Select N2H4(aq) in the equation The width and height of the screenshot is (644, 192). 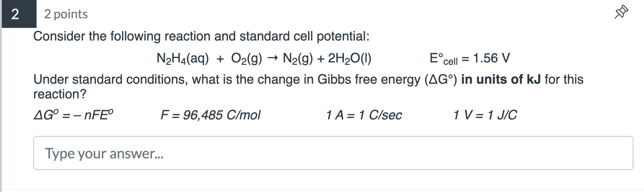tap(183, 58)
